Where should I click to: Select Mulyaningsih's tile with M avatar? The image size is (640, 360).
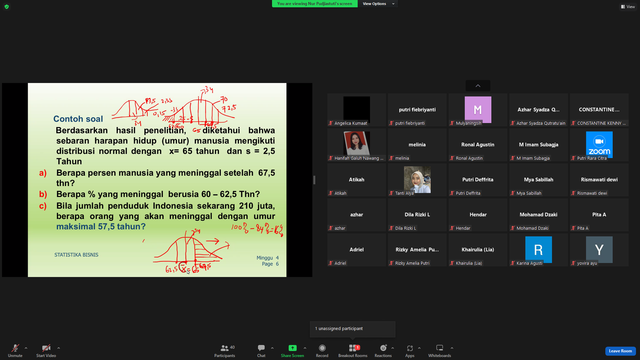478,109
